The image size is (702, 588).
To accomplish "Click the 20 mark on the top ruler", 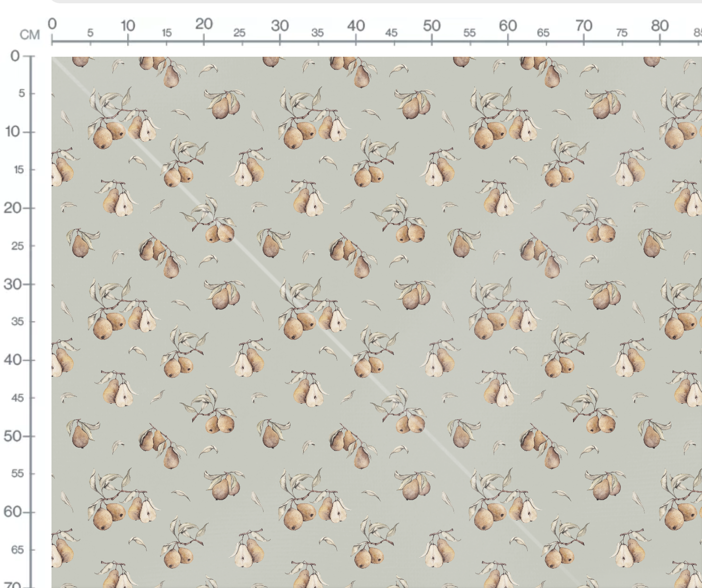I will pyautogui.click(x=204, y=24).
